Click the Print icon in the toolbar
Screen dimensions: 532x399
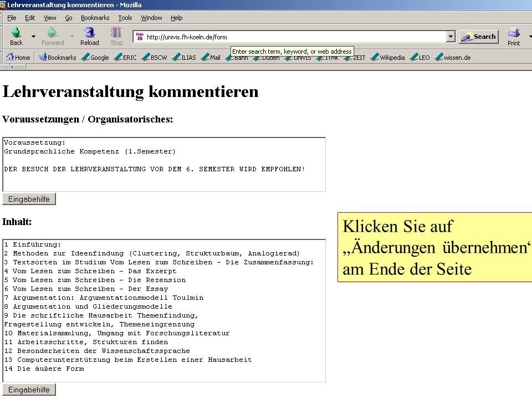point(514,33)
